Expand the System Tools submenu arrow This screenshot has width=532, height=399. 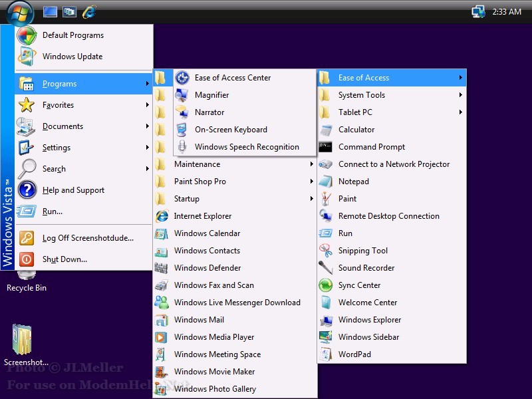[x=460, y=95]
